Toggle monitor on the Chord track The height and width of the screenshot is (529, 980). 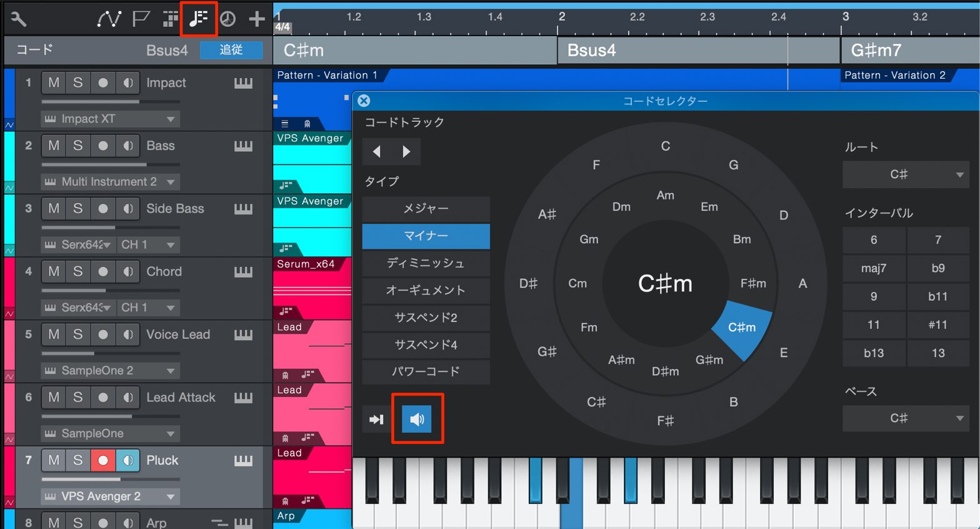[x=127, y=271]
